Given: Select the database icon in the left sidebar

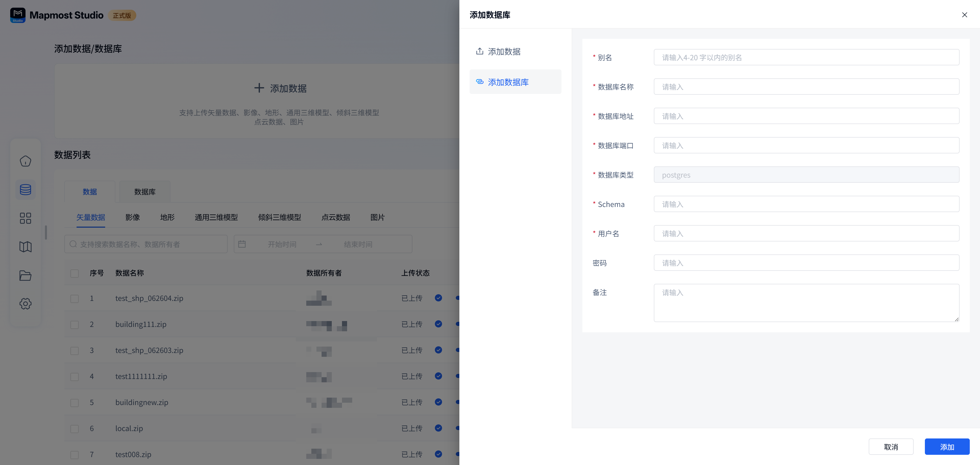Looking at the screenshot, I should point(25,189).
